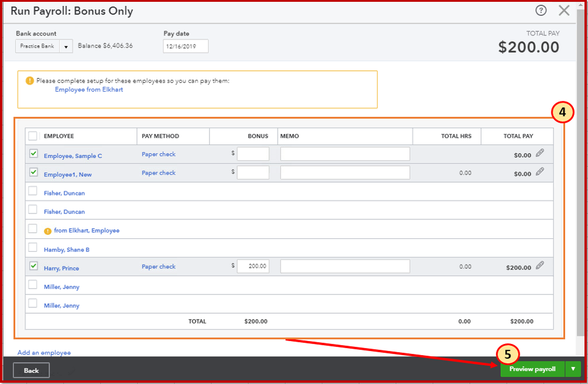Change Paper check for Employee, Sample C
588x384 pixels.
(x=158, y=155)
